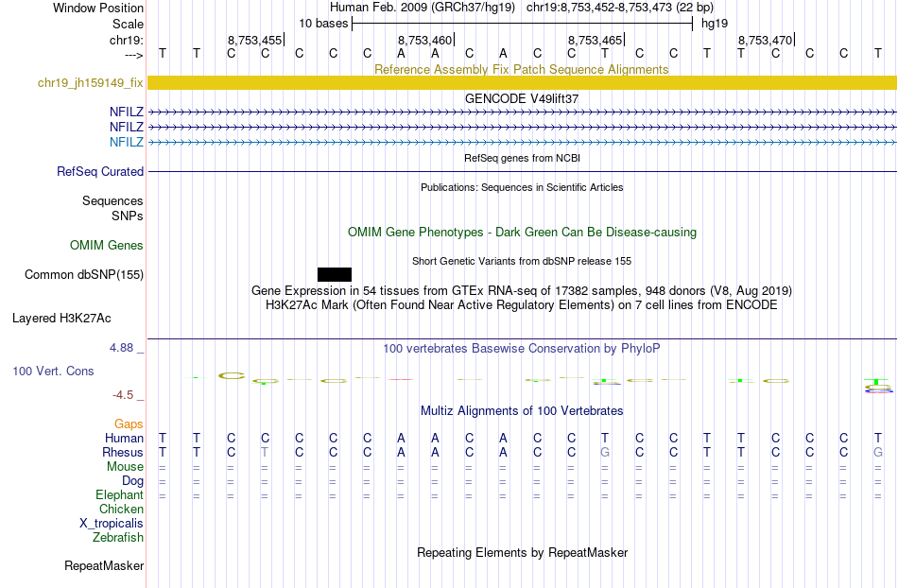Select the Chicken alignment row label
The image size is (898, 588).
pyautogui.click(x=121, y=509)
